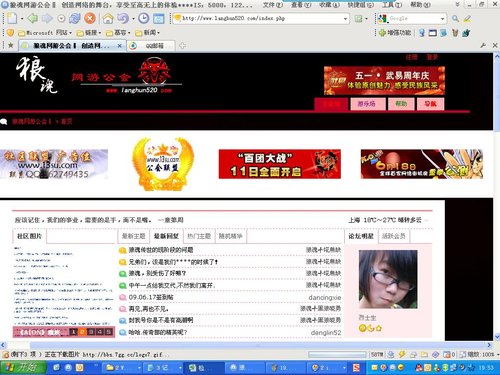
Task: Select the 最新回复 forum tab
Action: (x=166, y=236)
